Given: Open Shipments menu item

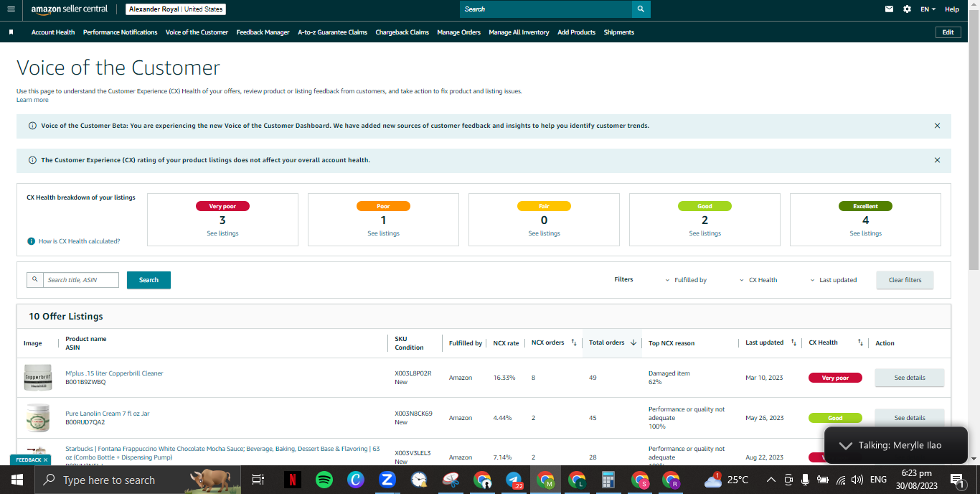Looking at the screenshot, I should [x=618, y=32].
